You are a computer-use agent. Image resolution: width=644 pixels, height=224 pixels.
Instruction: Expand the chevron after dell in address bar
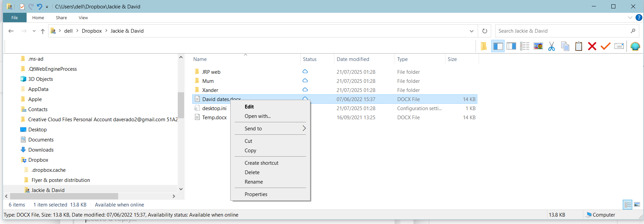[x=77, y=31]
